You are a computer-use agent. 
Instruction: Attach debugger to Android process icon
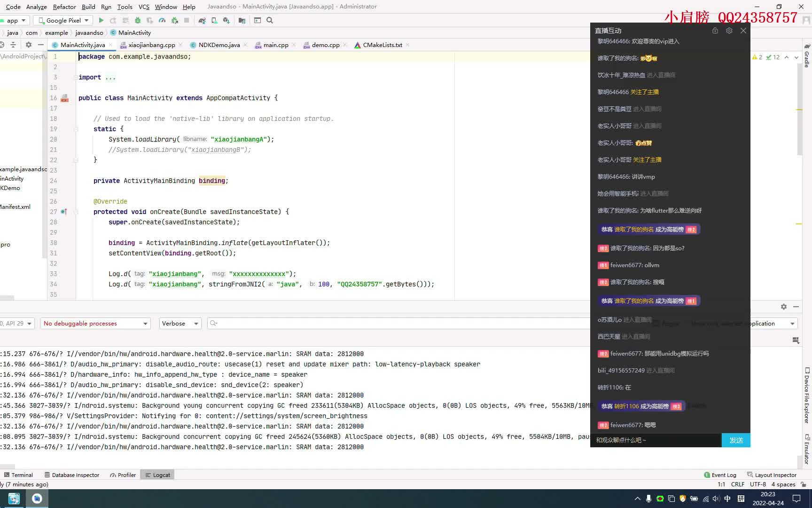click(175, 20)
